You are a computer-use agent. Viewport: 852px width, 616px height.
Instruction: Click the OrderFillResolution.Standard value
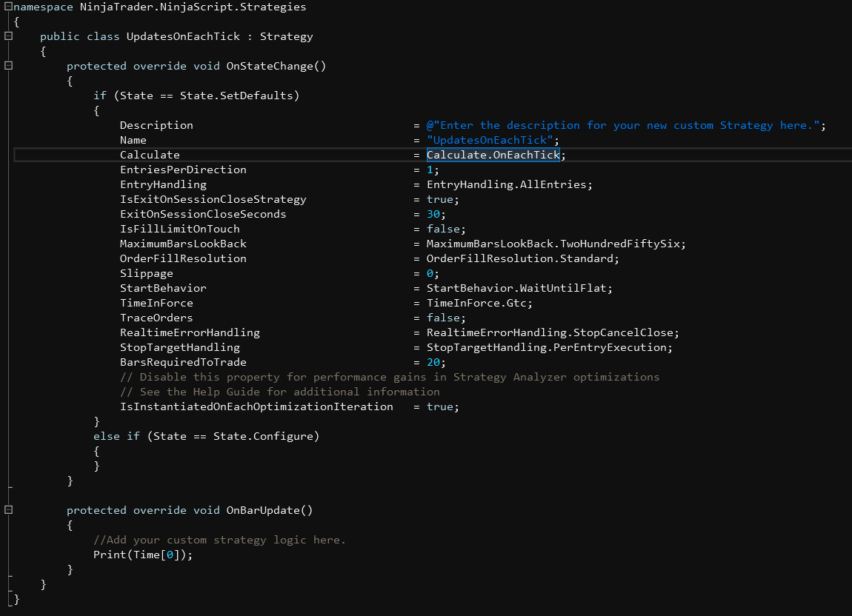pos(522,258)
